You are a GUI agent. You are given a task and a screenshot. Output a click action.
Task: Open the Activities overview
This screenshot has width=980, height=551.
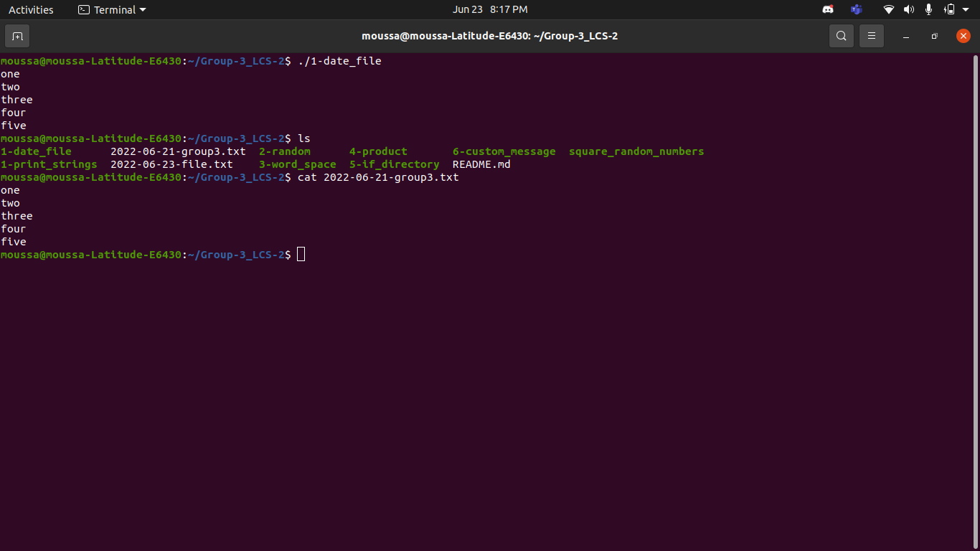31,9
